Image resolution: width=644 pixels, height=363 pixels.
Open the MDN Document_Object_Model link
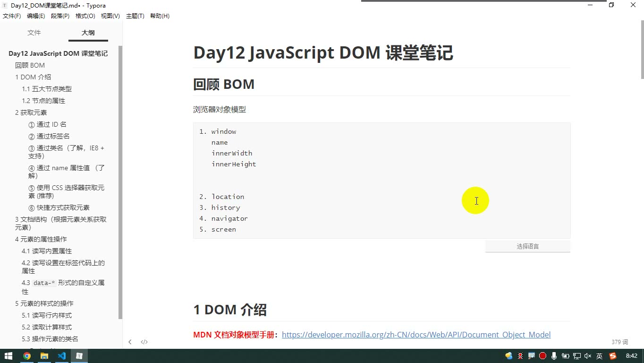pyautogui.click(x=416, y=335)
